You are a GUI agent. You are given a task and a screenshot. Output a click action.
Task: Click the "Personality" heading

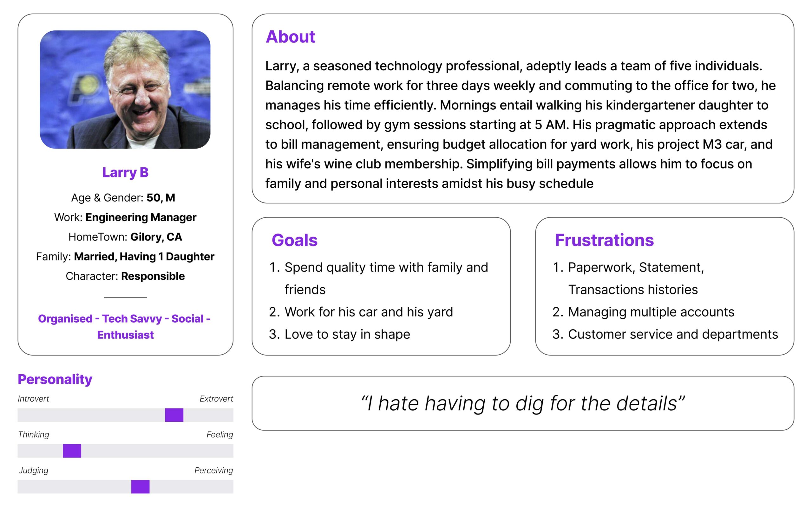point(55,379)
